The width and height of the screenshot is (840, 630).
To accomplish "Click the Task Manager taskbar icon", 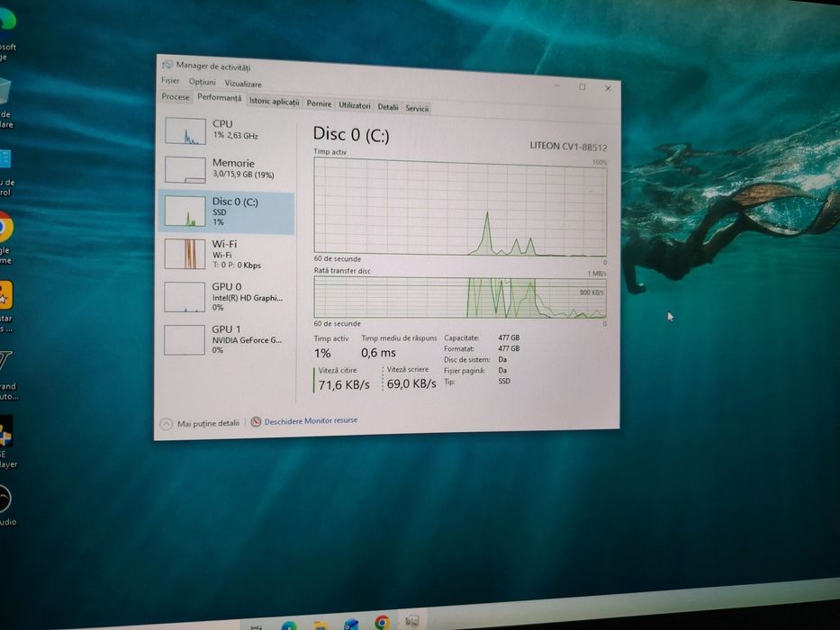I will (412, 621).
